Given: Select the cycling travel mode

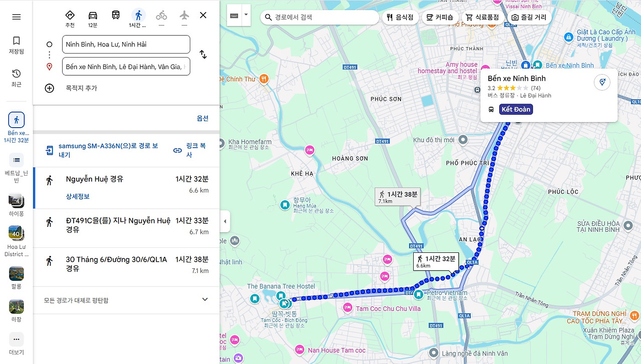Looking at the screenshot, I should (x=161, y=15).
